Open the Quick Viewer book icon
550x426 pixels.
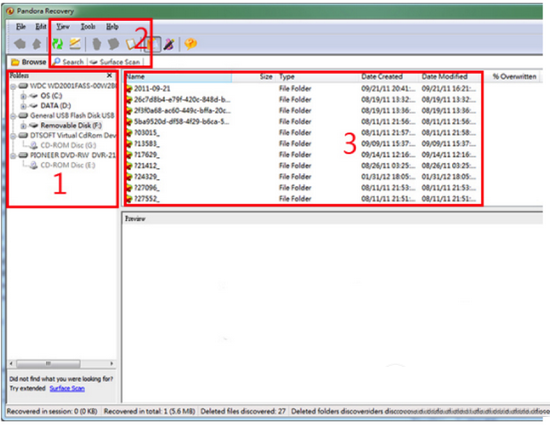click(131, 44)
